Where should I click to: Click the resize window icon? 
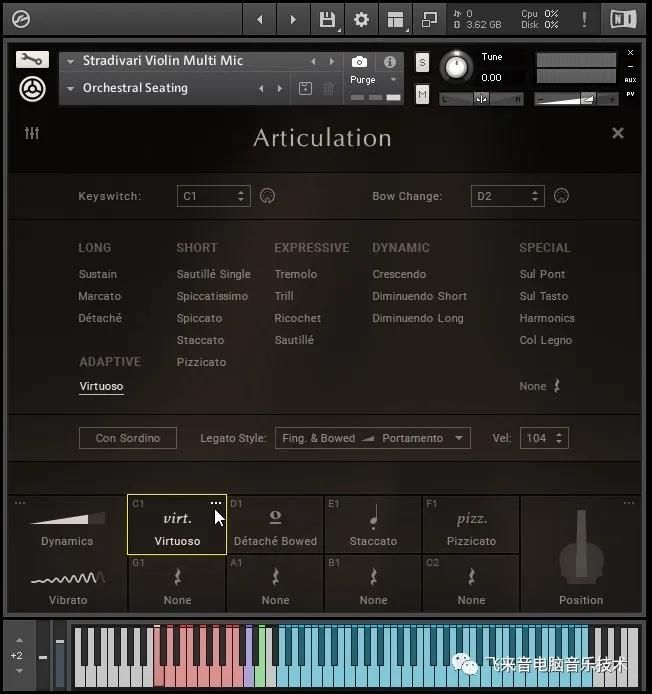coord(429,19)
